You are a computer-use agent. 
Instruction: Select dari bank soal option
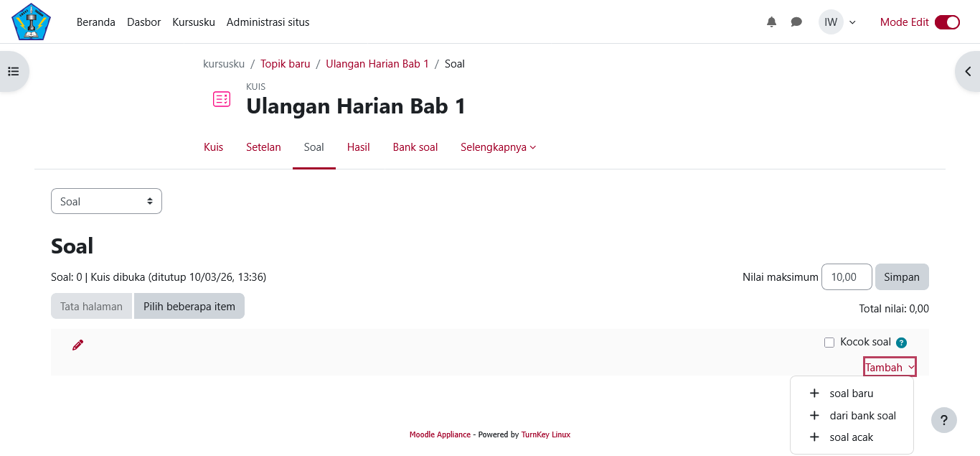[862, 416]
